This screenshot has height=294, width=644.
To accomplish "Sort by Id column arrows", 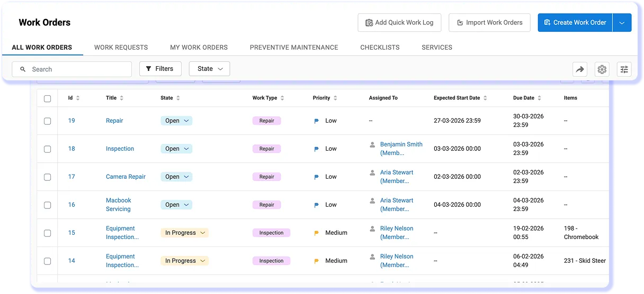I will [78, 98].
